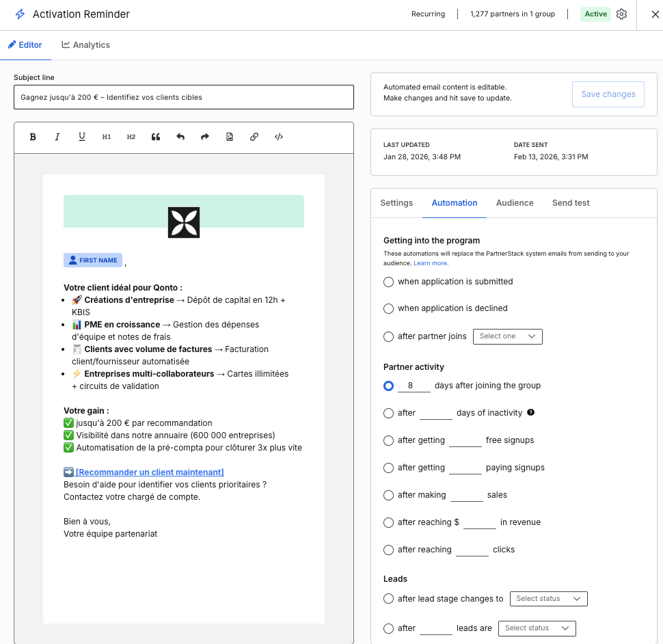Click the Recurring label in header
This screenshot has width=663, height=644.
pos(428,14)
